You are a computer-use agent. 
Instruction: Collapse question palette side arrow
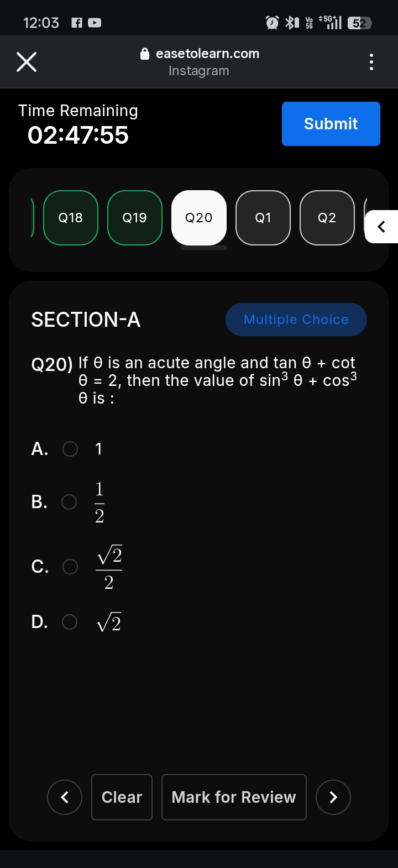tap(381, 227)
